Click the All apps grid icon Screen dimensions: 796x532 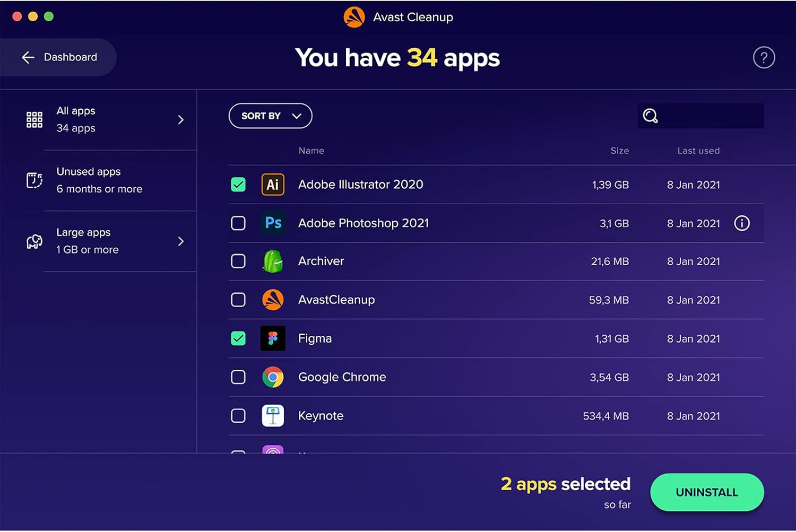tap(34, 119)
